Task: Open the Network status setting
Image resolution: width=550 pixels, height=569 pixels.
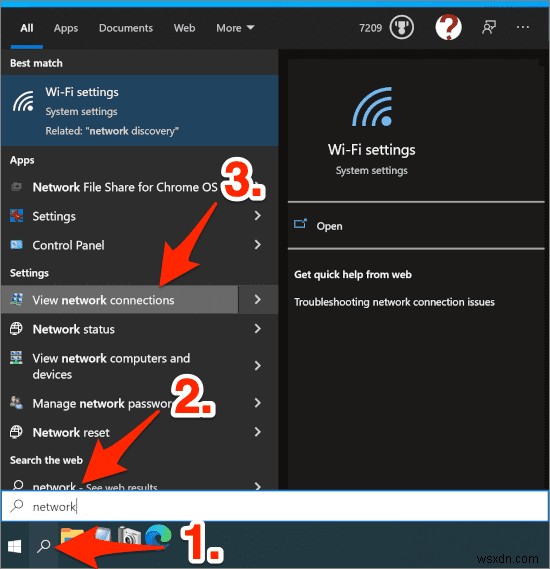Action: pos(120,329)
